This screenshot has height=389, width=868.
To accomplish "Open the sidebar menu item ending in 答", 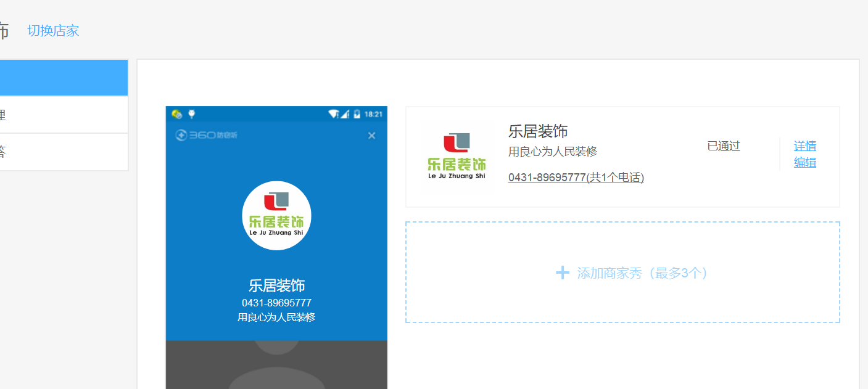I will pyautogui.click(x=64, y=152).
